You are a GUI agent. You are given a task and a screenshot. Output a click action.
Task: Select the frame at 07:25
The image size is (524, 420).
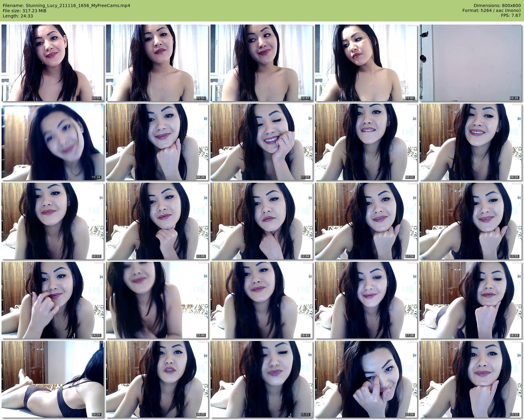pos(262,142)
